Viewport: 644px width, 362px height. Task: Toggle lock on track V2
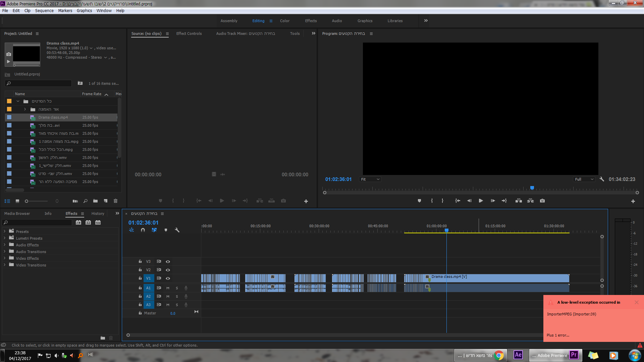[140, 270]
